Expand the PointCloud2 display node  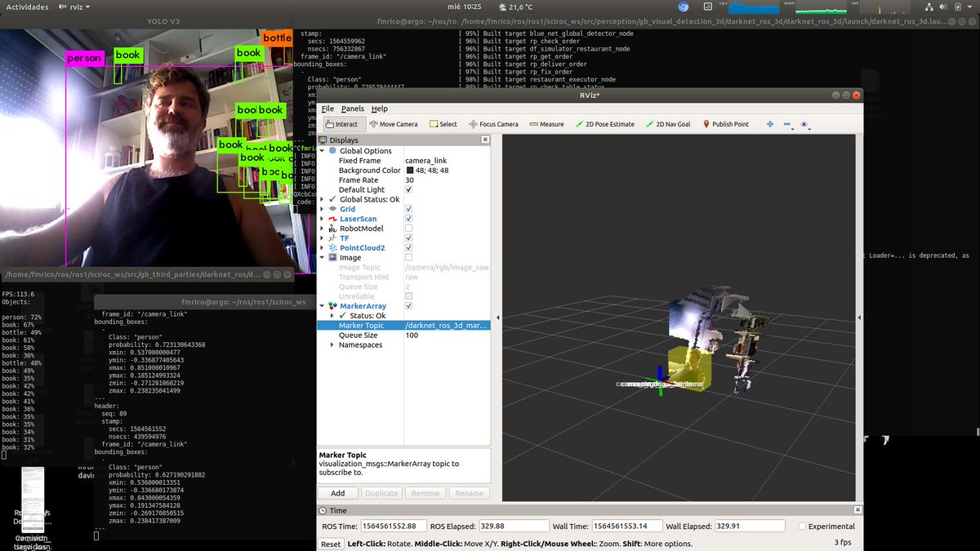pos(322,248)
